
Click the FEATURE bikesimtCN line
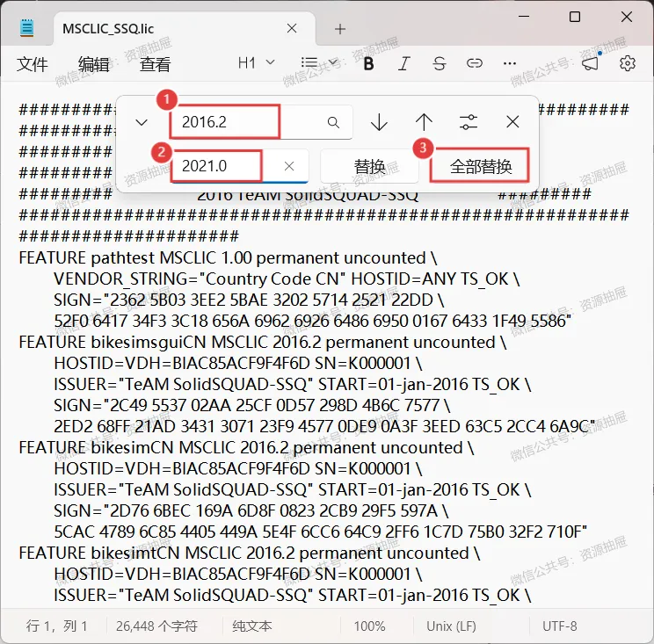(250, 554)
